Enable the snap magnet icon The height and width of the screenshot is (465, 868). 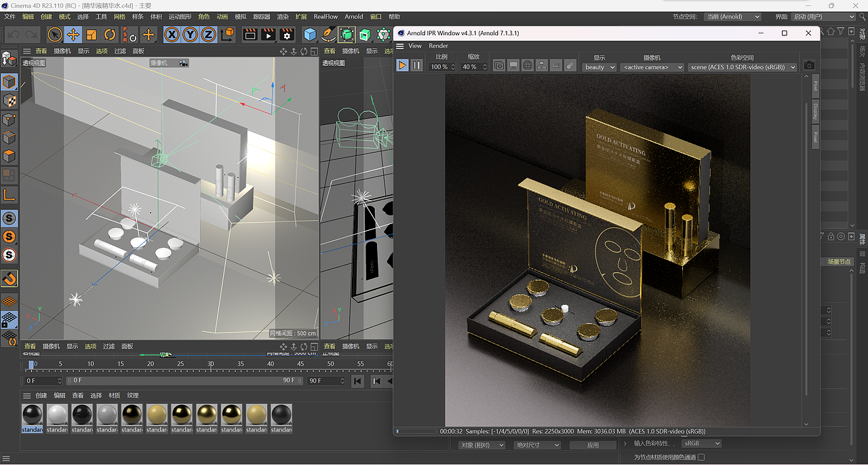(9, 278)
